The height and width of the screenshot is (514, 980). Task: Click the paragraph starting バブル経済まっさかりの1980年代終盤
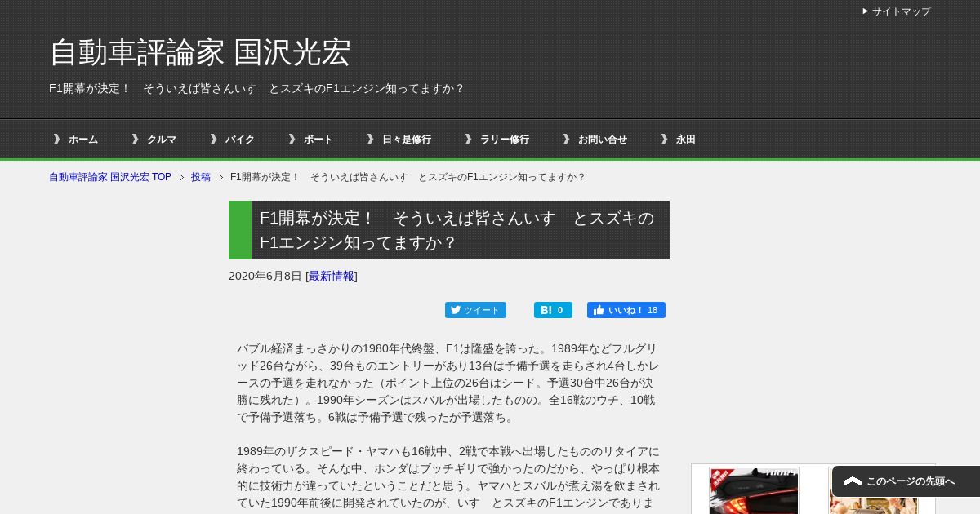(x=448, y=383)
